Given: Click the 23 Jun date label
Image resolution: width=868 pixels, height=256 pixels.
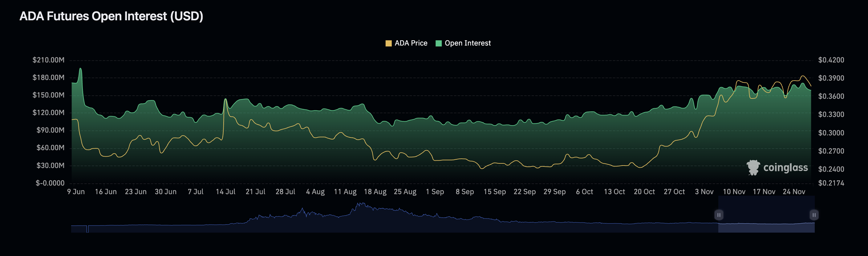Looking at the screenshot, I should tap(136, 192).
